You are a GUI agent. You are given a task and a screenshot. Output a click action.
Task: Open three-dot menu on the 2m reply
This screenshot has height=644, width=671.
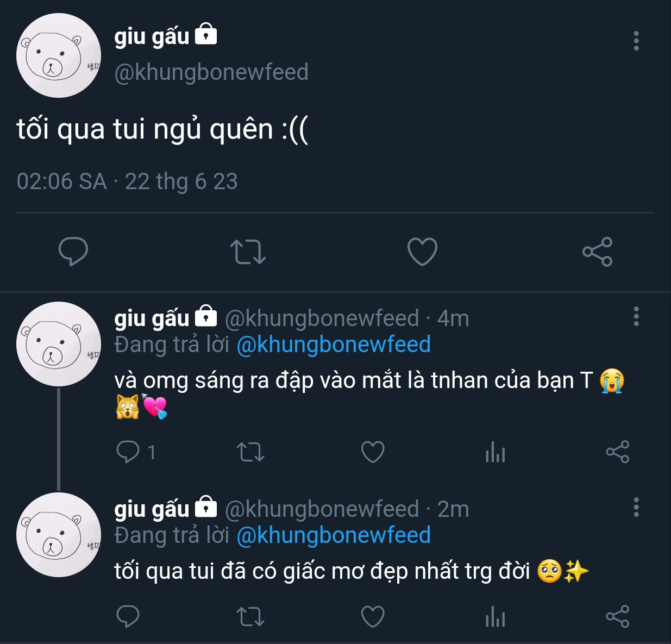point(636,507)
